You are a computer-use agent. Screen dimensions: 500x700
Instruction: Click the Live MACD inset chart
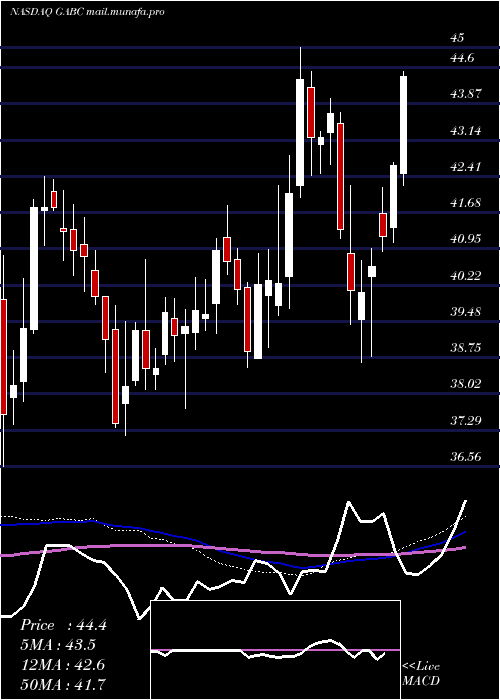click(275, 650)
